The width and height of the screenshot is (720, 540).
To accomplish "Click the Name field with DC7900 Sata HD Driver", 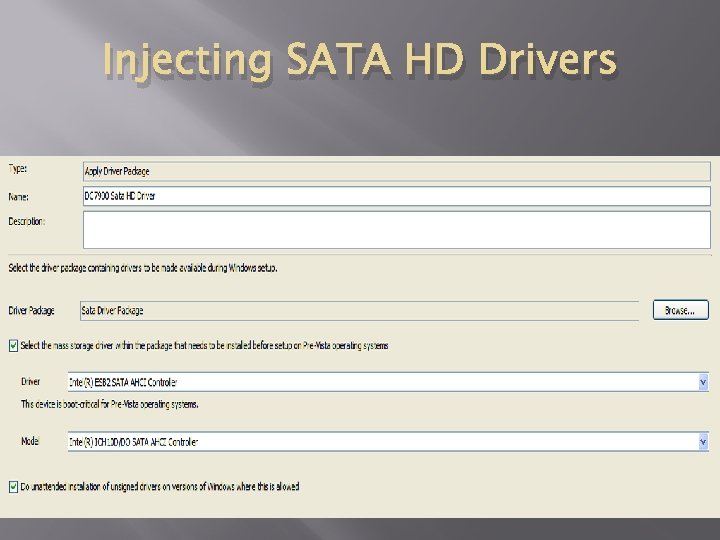I will coord(397,196).
